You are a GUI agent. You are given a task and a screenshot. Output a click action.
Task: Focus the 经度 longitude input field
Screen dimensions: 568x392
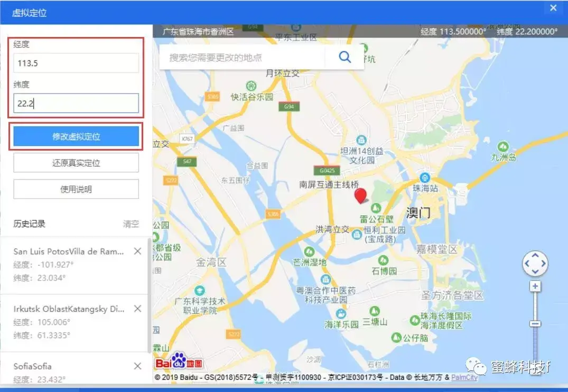76,63
